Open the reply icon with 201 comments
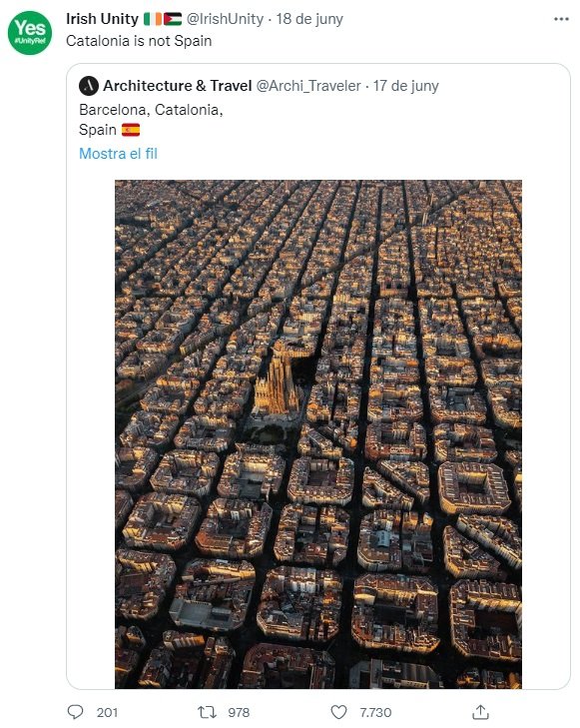The width and height of the screenshot is (580, 728). [x=76, y=712]
